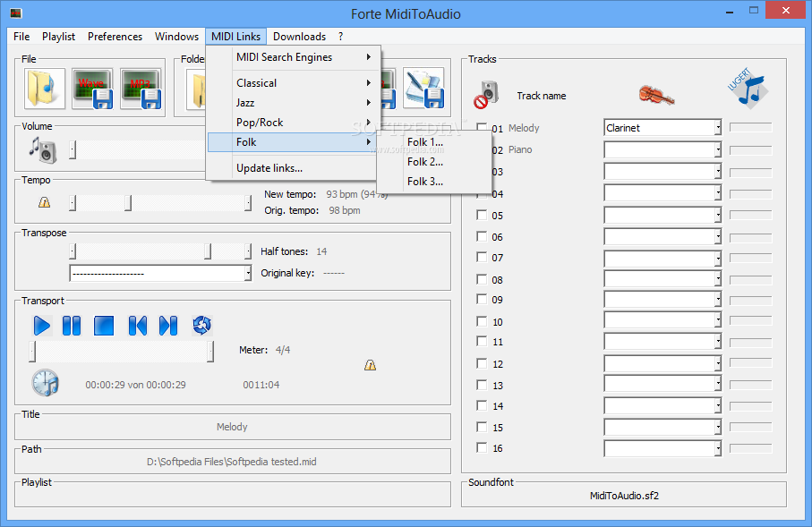
Task: Save as MP3 file icon
Action: (141, 89)
